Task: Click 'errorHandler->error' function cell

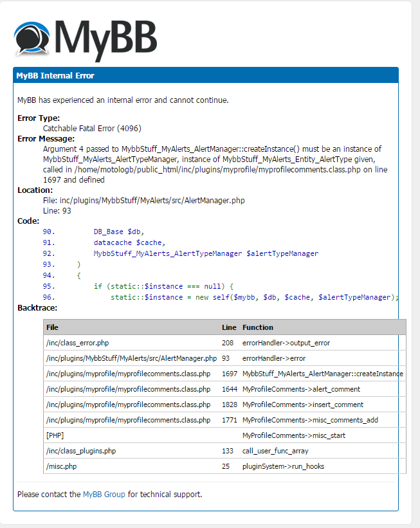Action: [x=274, y=358]
